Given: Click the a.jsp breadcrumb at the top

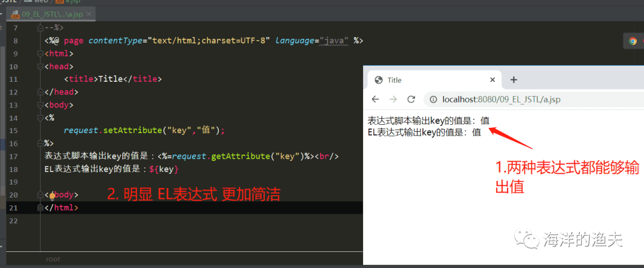Looking at the screenshot, I should pos(68,2).
